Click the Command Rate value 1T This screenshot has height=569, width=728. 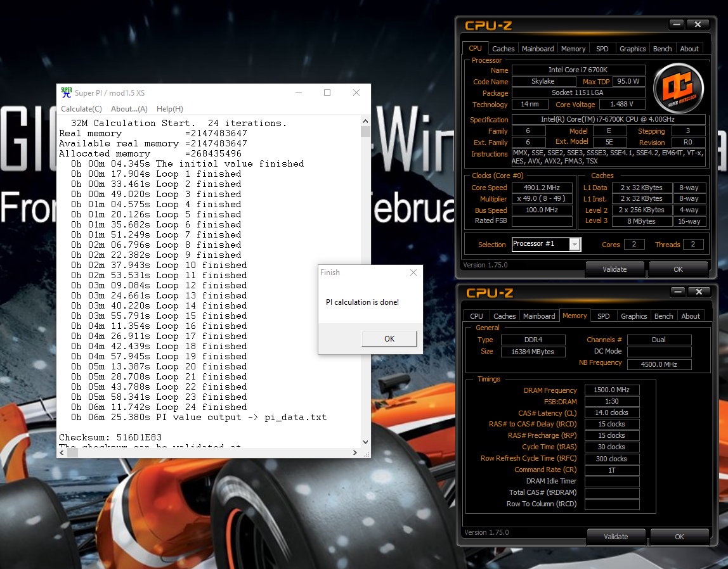[x=611, y=470]
